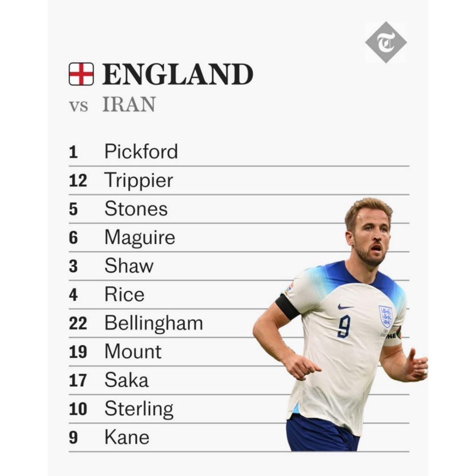Select the Shaw row
Screen dimensions: 476x476
click(x=129, y=266)
